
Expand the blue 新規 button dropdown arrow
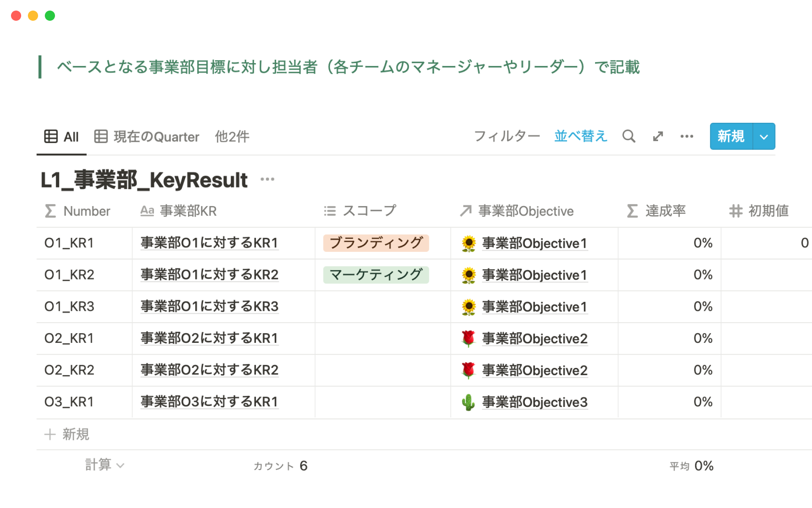[764, 137]
